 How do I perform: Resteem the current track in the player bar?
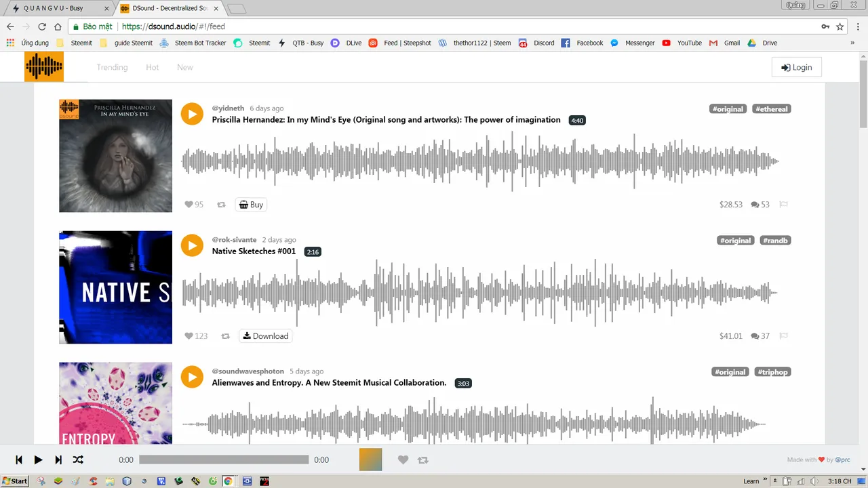(x=423, y=460)
